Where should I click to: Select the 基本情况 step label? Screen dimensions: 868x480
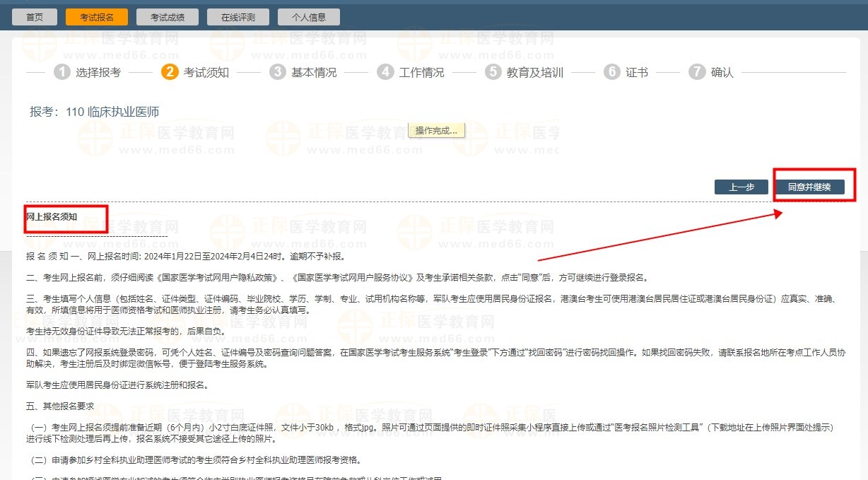(x=314, y=72)
